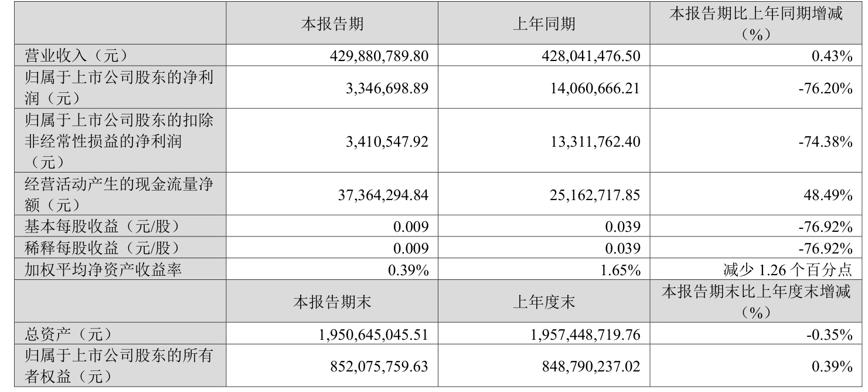Screen dimensions: 868x392
Task: Select the -74.38% change cell
Action: [x=828, y=141]
